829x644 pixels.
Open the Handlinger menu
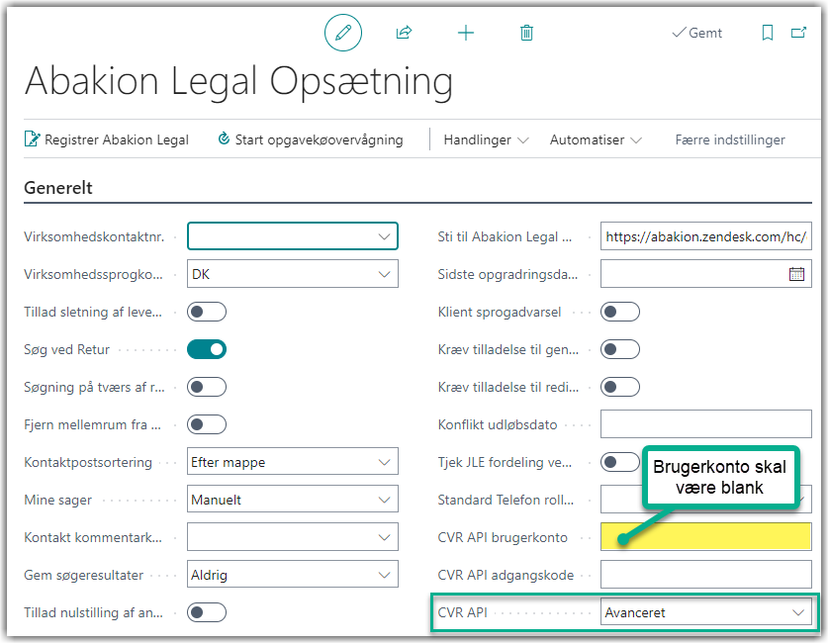[x=486, y=139]
